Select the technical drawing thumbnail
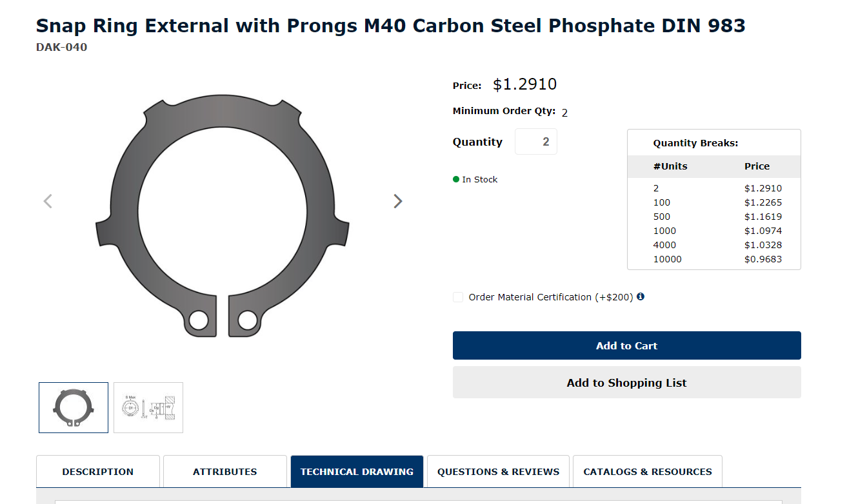 (x=148, y=407)
